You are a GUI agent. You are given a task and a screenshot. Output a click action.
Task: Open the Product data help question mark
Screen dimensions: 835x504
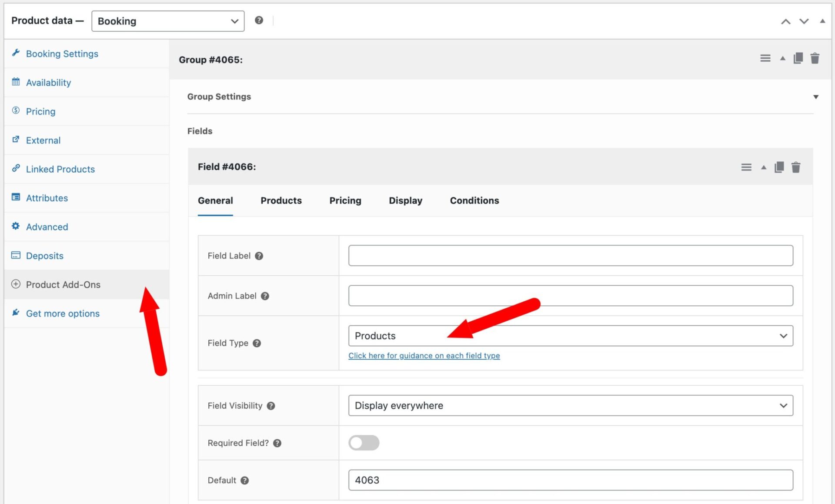(259, 20)
